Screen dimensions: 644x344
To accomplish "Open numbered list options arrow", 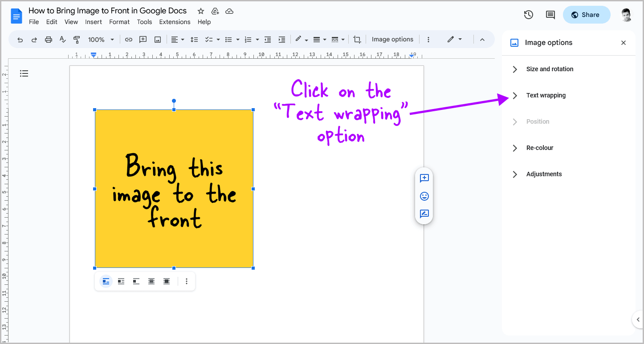I will click(257, 40).
